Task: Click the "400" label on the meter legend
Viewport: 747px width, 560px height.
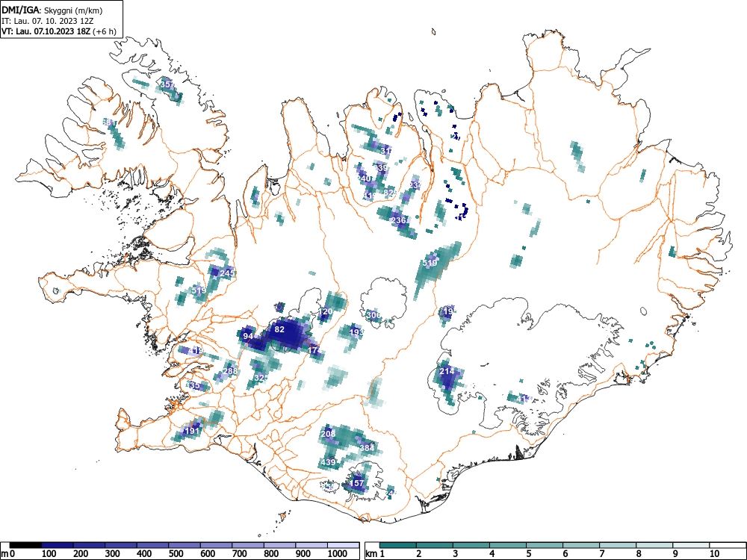Action: click(x=144, y=554)
